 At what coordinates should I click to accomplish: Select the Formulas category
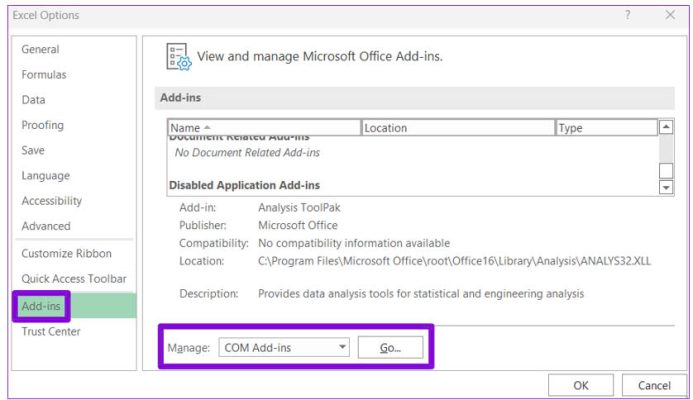tap(44, 74)
